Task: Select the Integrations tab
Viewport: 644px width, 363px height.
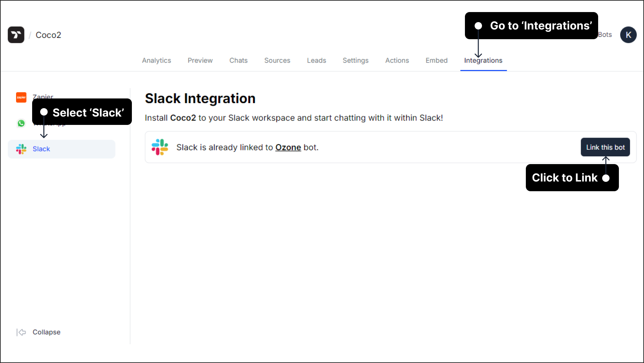Action: tap(483, 60)
